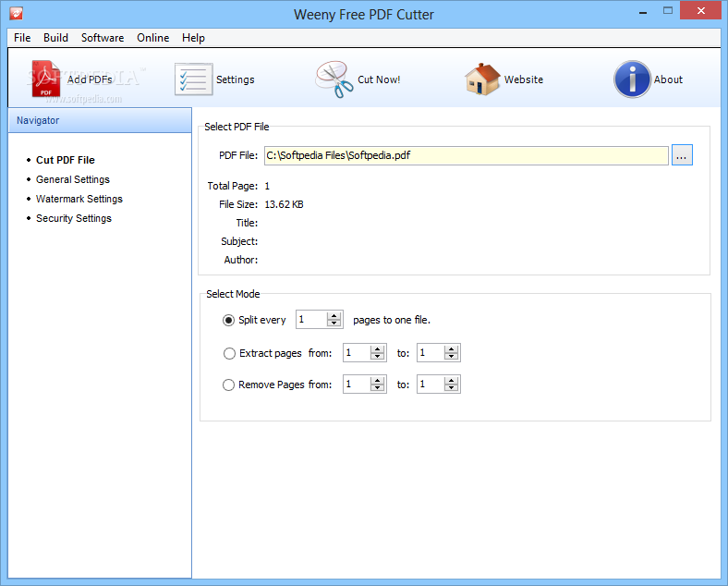Close the Weeny Free PDF Cutter window
Viewport: 728px width, 586px height.
point(700,11)
